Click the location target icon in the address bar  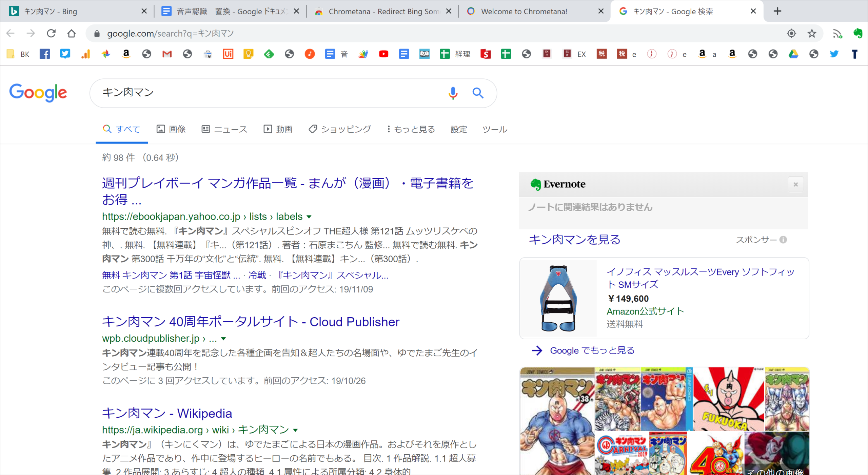tap(791, 33)
